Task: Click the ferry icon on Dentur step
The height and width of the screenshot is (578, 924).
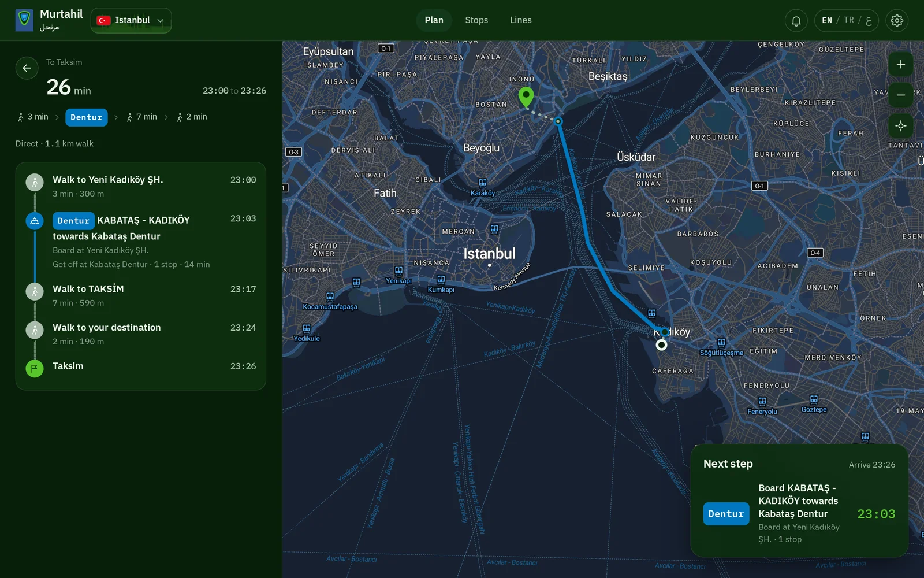Action: (x=35, y=221)
